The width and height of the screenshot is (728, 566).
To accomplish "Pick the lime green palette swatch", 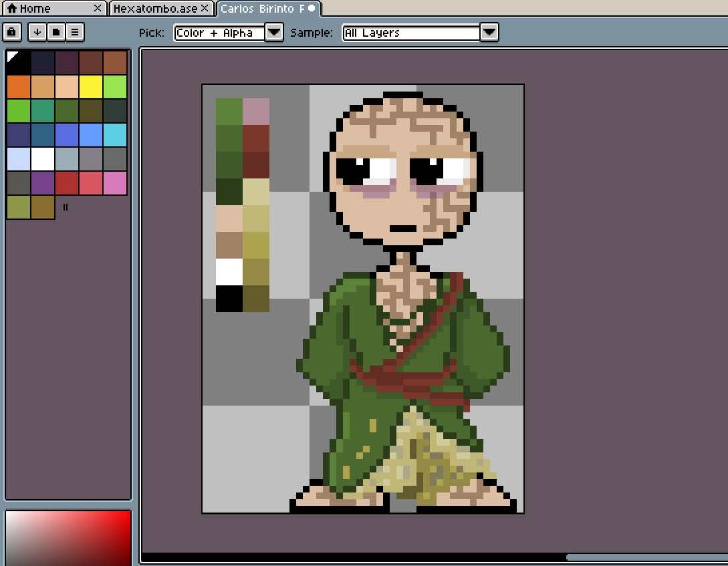I will [x=115, y=87].
